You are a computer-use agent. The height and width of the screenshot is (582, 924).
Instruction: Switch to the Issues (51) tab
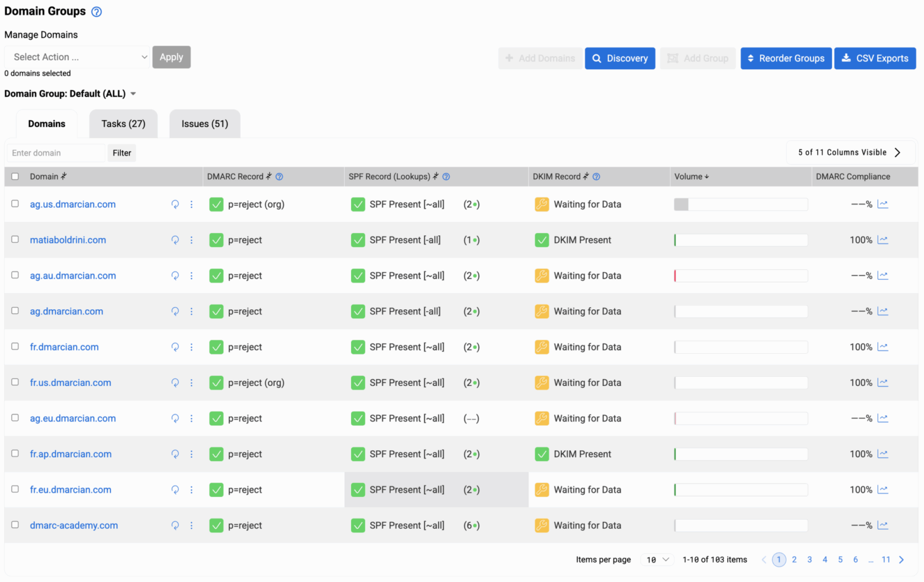(204, 124)
